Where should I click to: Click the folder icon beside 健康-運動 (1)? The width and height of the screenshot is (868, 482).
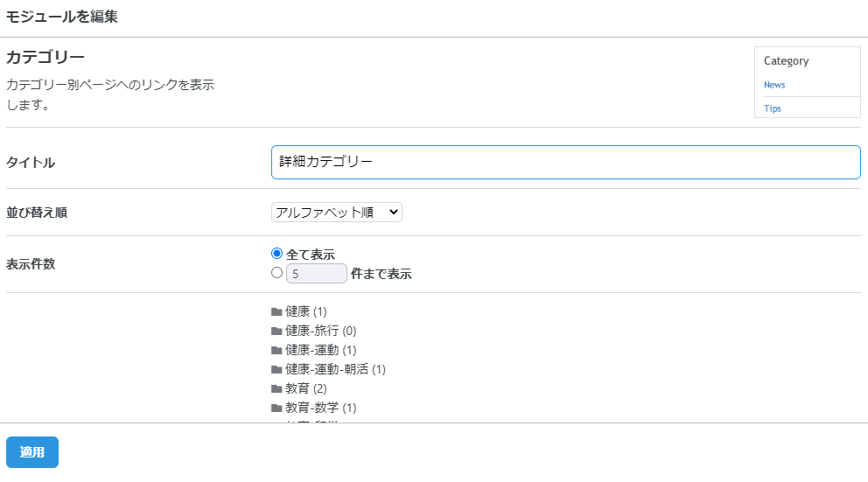click(x=276, y=350)
